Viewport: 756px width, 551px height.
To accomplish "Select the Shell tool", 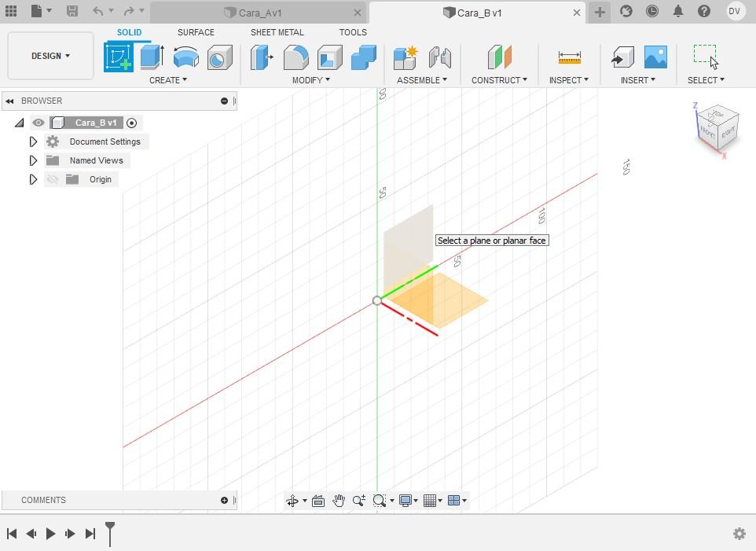I will click(x=330, y=57).
